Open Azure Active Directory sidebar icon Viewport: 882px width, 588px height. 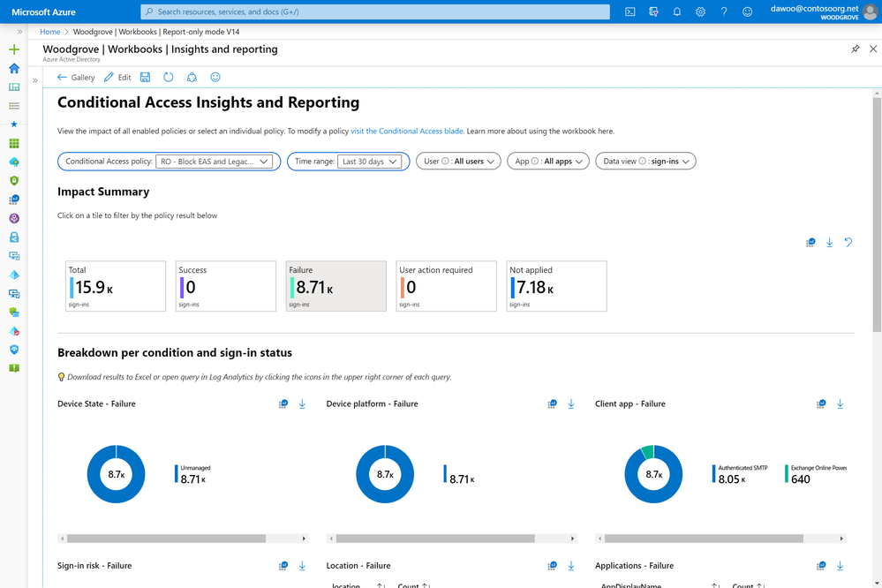(x=14, y=275)
